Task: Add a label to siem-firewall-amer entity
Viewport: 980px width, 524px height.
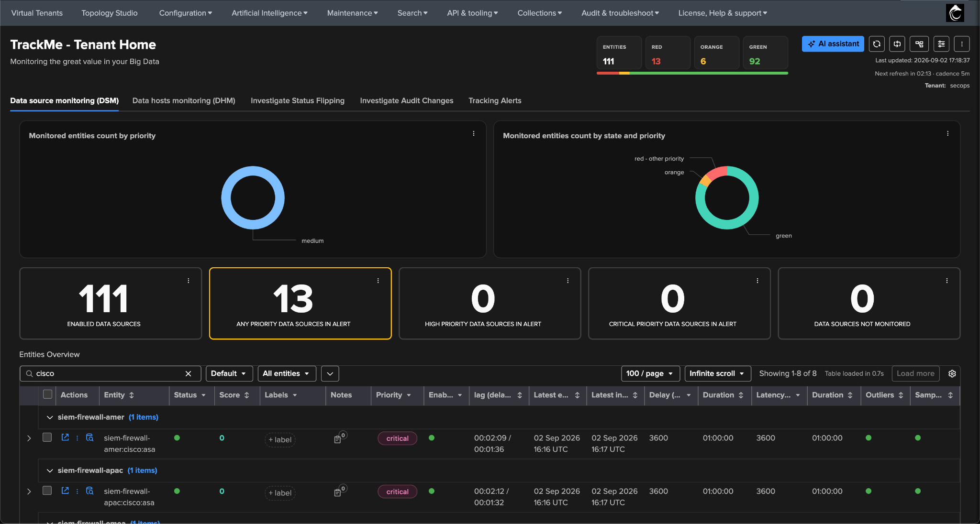Action: (280, 440)
